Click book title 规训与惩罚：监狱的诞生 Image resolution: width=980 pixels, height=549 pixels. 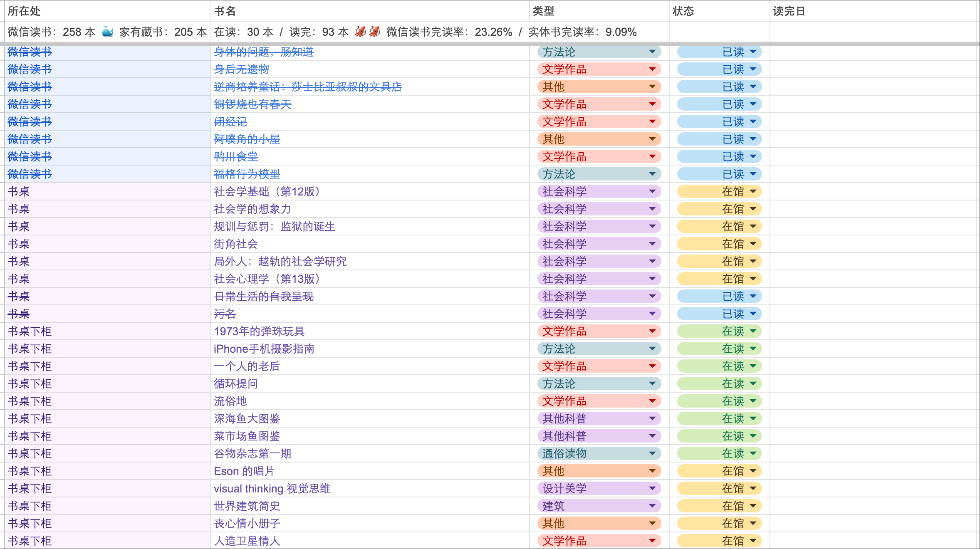(275, 227)
